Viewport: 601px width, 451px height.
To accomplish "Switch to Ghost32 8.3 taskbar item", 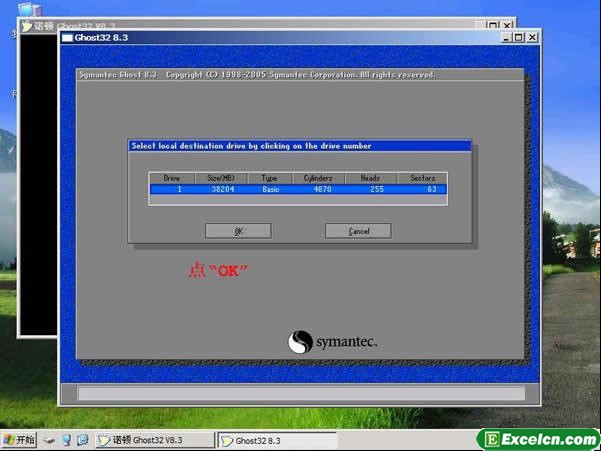I will click(277, 440).
